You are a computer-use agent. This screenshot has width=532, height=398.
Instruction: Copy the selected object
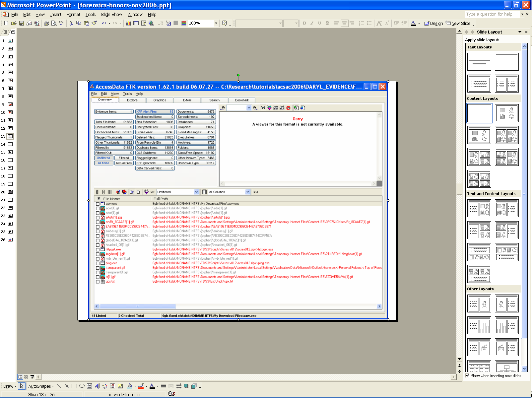pos(79,23)
